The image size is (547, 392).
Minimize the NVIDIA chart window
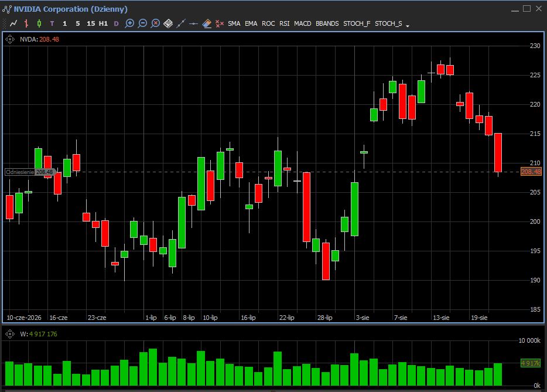point(515,10)
